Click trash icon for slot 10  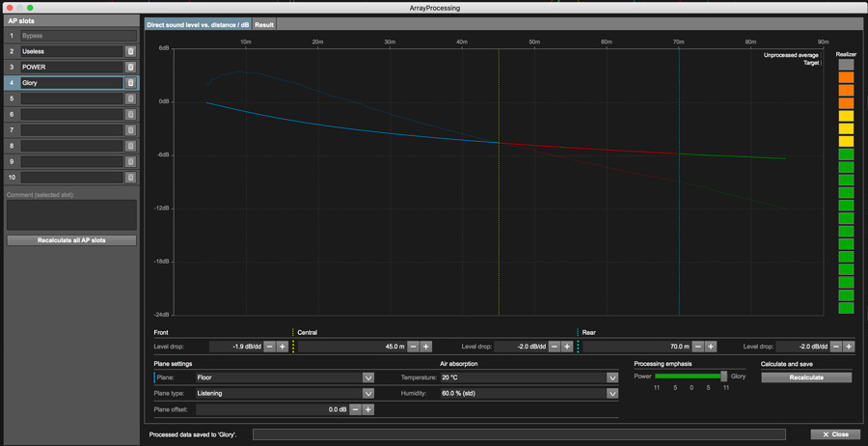[x=130, y=178]
